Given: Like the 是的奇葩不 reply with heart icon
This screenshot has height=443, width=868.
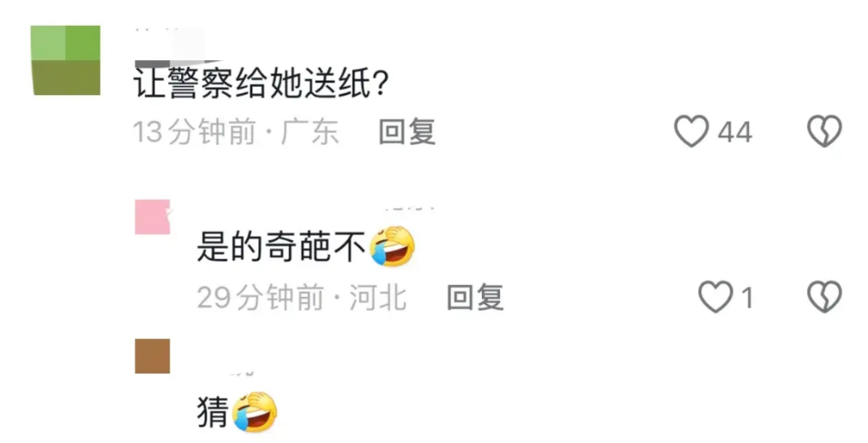Looking at the screenshot, I should (715, 297).
